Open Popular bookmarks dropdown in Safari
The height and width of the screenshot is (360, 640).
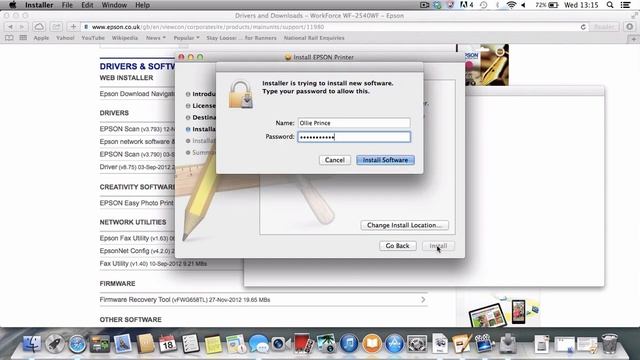(186, 38)
